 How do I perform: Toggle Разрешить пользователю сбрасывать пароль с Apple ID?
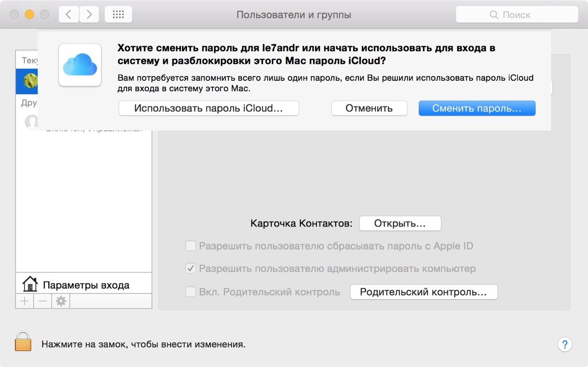(191, 246)
